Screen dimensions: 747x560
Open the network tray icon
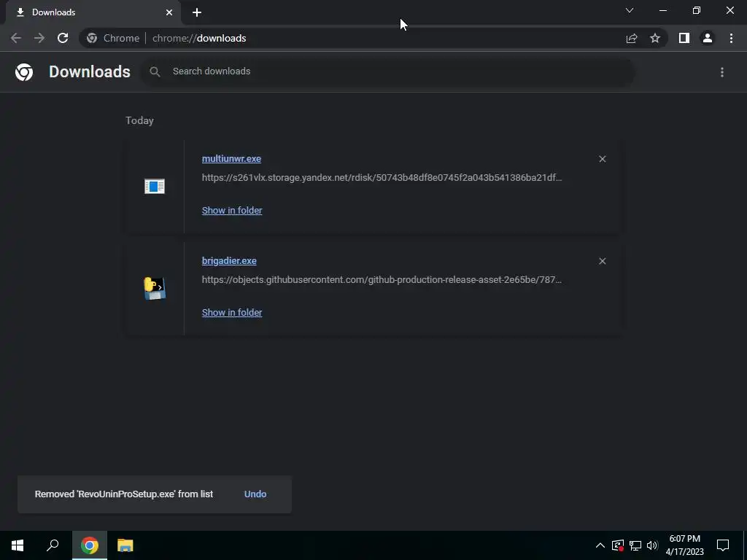(635, 545)
